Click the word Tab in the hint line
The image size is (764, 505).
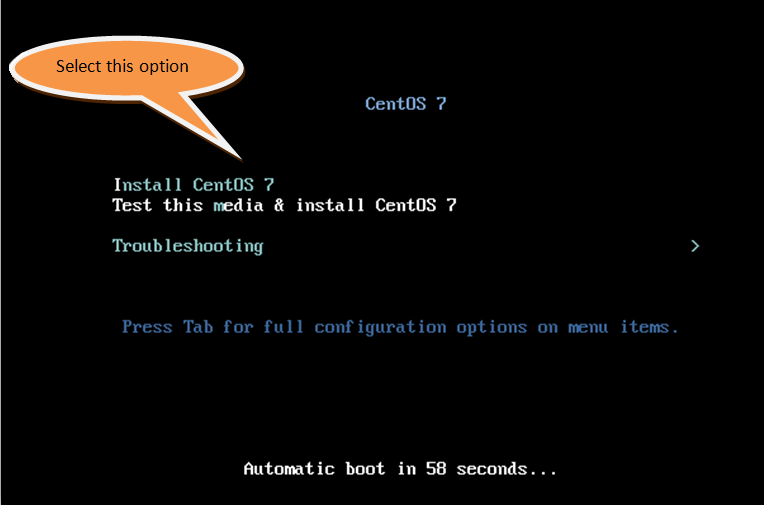click(x=198, y=327)
